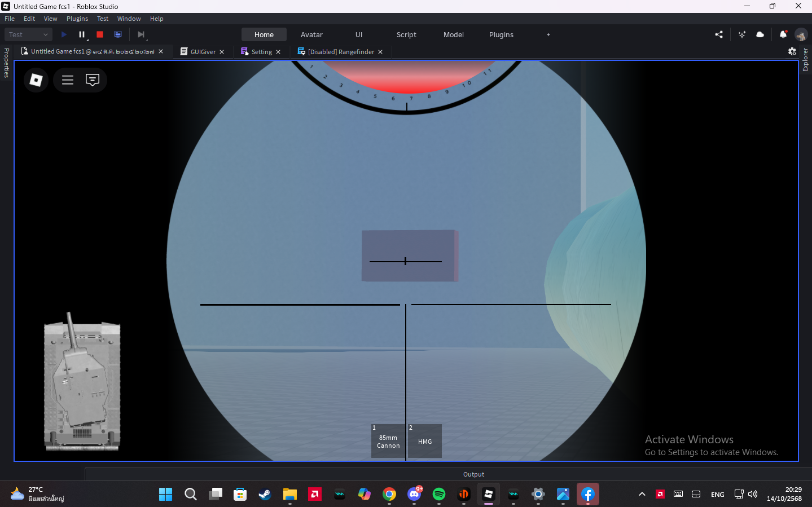Add a custom ribbon tab with plus
Screen dimensions: 812x507
coord(548,34)
